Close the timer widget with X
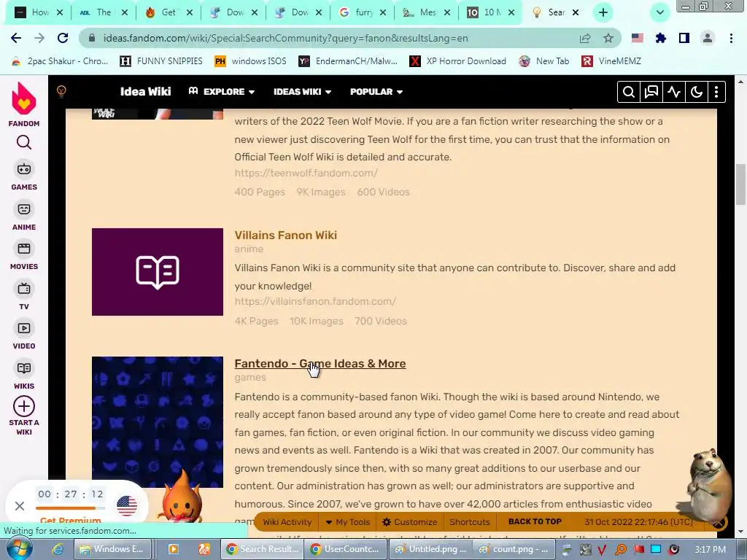The width and height of the screenshot is (747, 560). pos(20,506)
